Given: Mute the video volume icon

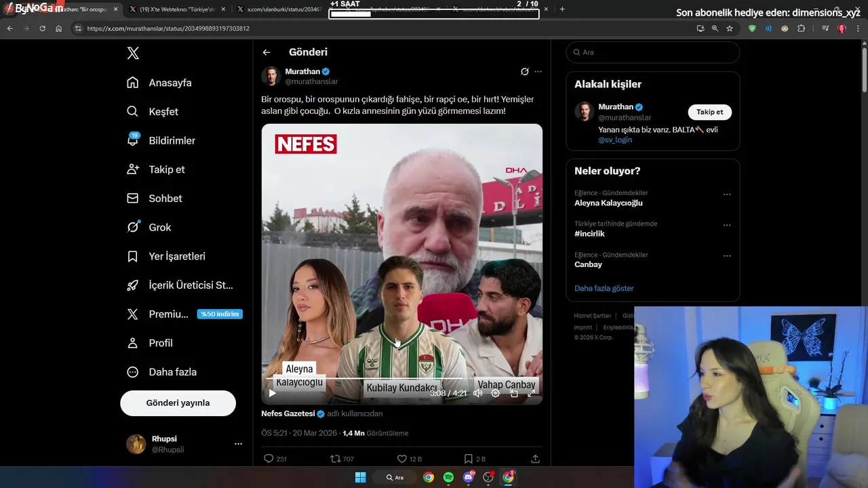Looking at the screenshot, I should [478, 393].
